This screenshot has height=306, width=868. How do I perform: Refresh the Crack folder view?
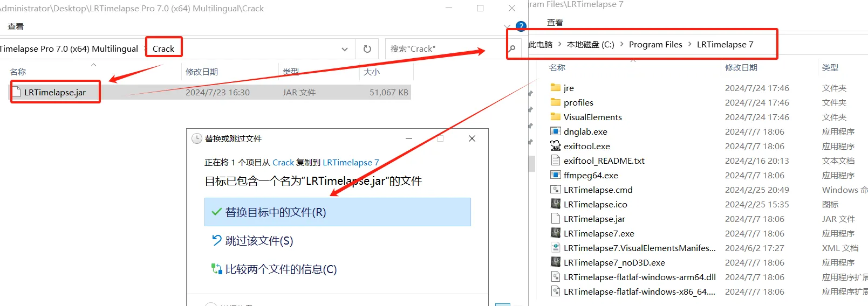coord(367,49)
